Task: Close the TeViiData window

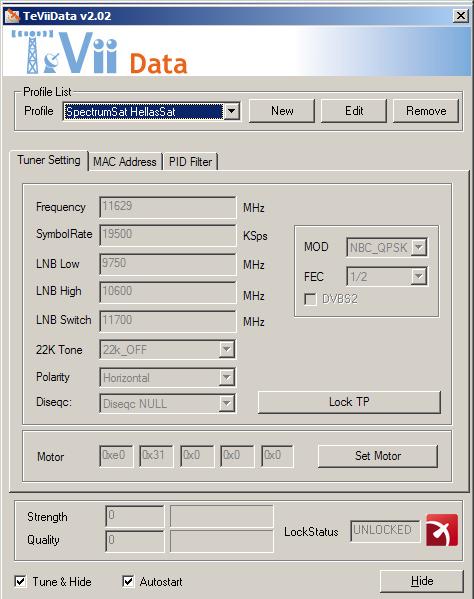Action: click(461, 16)
